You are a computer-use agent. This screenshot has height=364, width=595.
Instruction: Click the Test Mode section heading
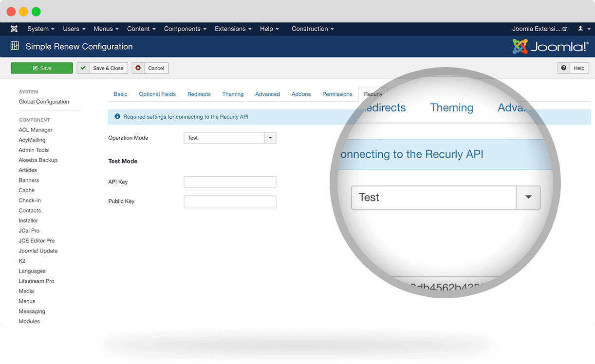click(x=123, y=161)
